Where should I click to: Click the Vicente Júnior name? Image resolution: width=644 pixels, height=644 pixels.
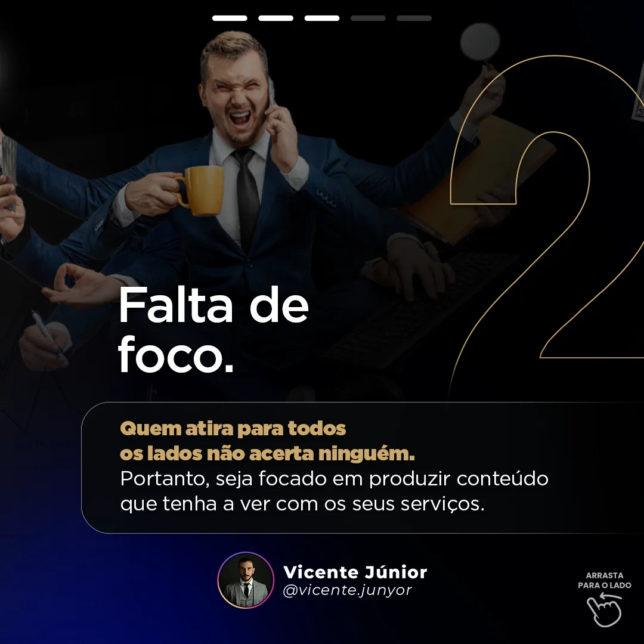coord(355,572)
